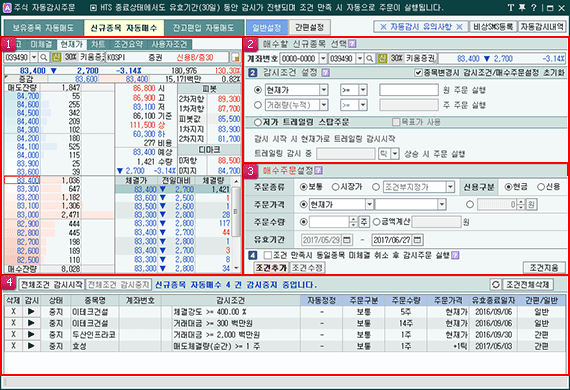Screen dimensions: 570x390
Task: Enable the 목표가 사용 checkbox
Action: pyautogui.click(x=396, y=122)
